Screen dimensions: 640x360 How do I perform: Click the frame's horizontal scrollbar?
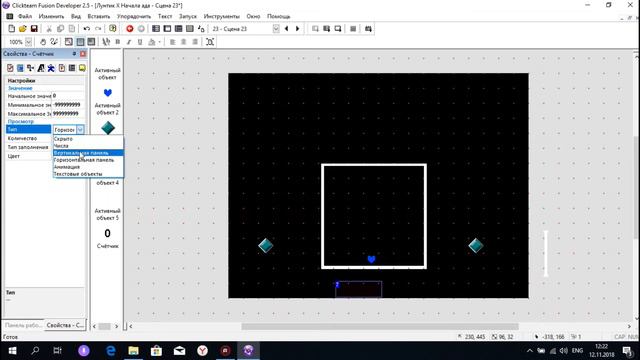point(380,327)
